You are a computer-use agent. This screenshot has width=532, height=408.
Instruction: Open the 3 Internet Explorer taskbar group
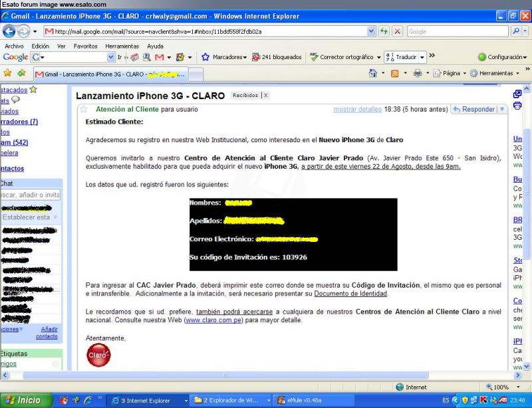pos(149,401)
